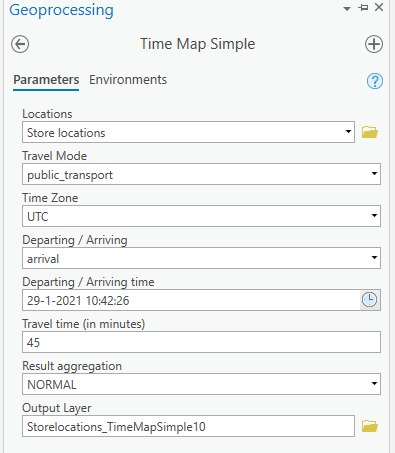Click the plus icon beside Time Map Simple

coord(374,44)
